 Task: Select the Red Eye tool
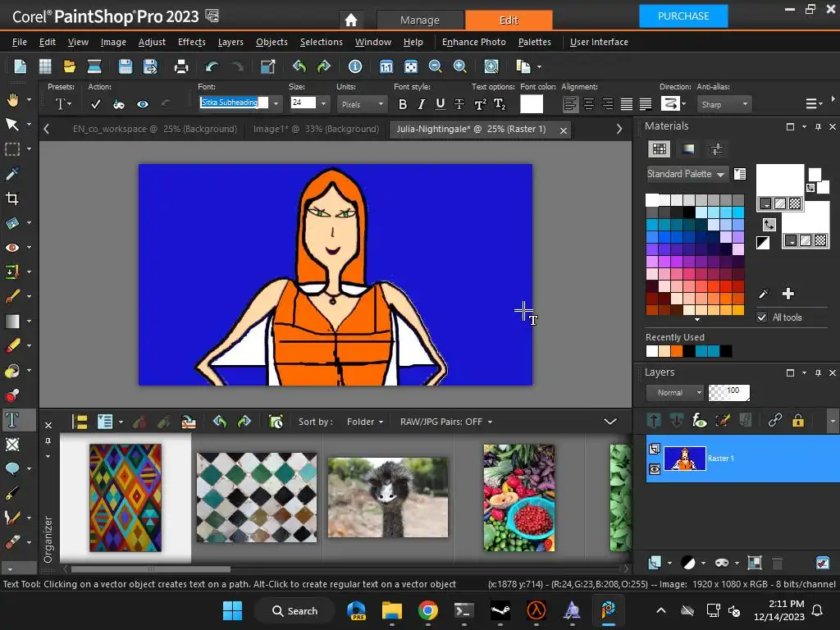pyautogui.click(x=12, y=248)
